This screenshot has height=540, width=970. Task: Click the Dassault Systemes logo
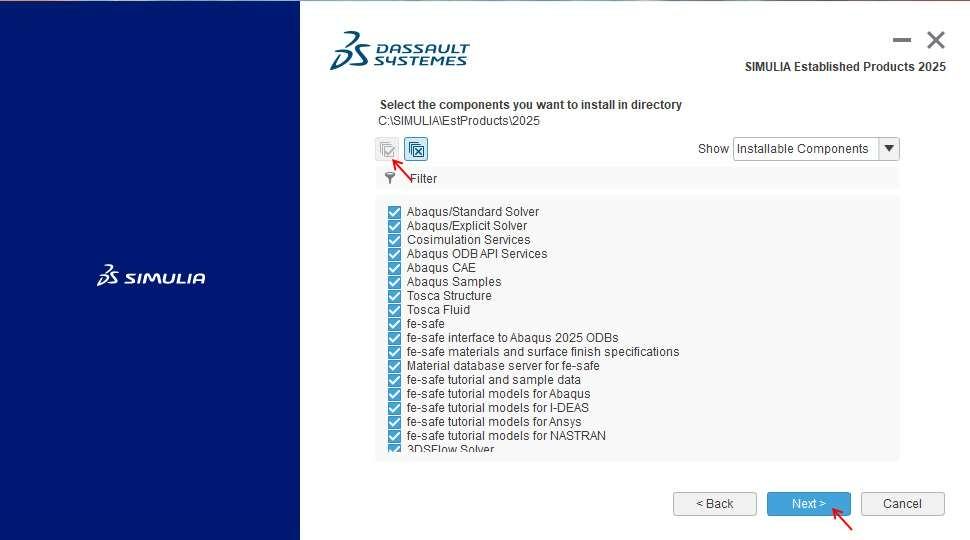pyautogui.click(x=400, y=51)
